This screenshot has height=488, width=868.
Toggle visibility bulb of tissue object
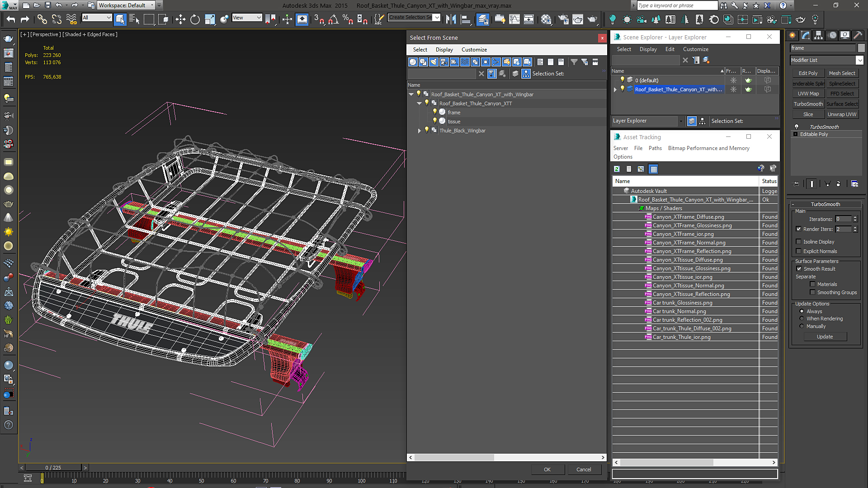[x=435, y=121]
